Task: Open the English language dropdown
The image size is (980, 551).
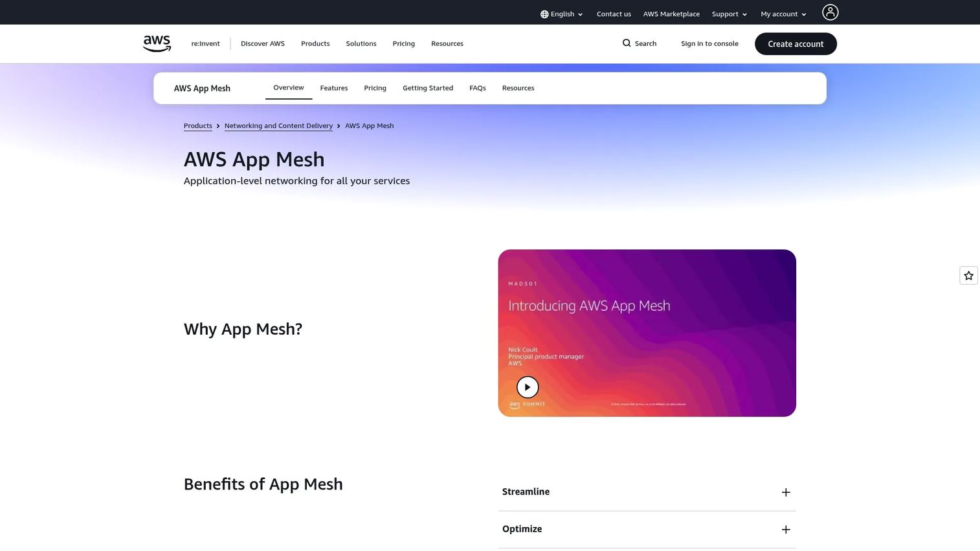Action: [562, 14]
